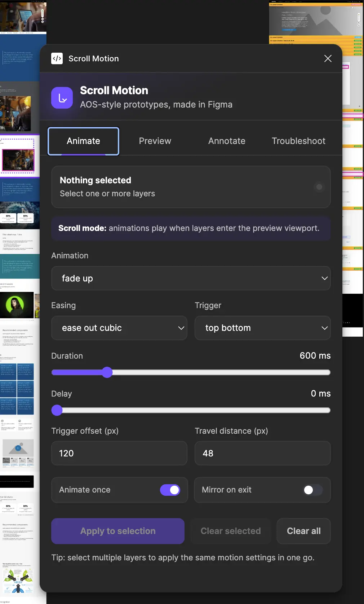This screenshot has width=364, height=604.
Task: Click the Travel distance input field
Action: 262,453
